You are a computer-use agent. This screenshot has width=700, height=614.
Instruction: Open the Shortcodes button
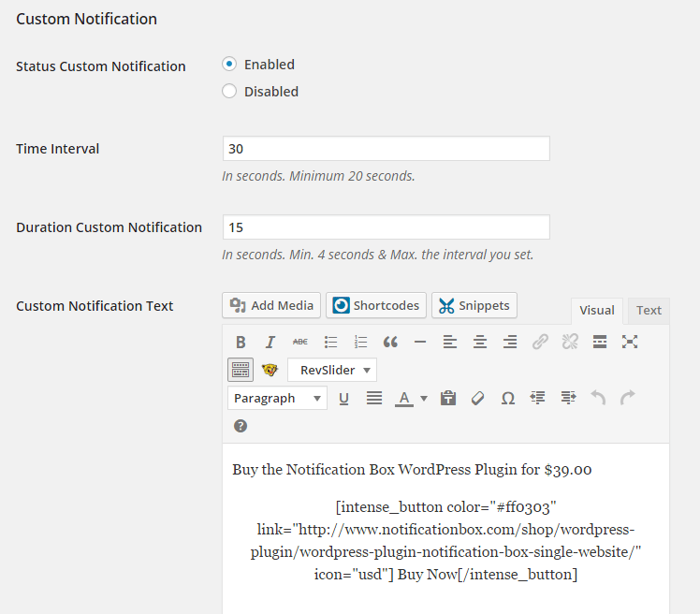pyautogui.click(x=376, y=305)
